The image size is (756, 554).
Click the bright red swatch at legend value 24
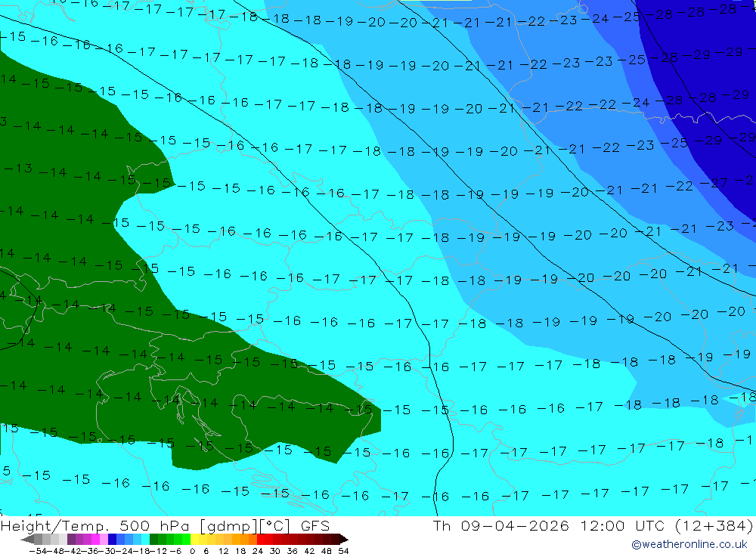pos(261,540)
